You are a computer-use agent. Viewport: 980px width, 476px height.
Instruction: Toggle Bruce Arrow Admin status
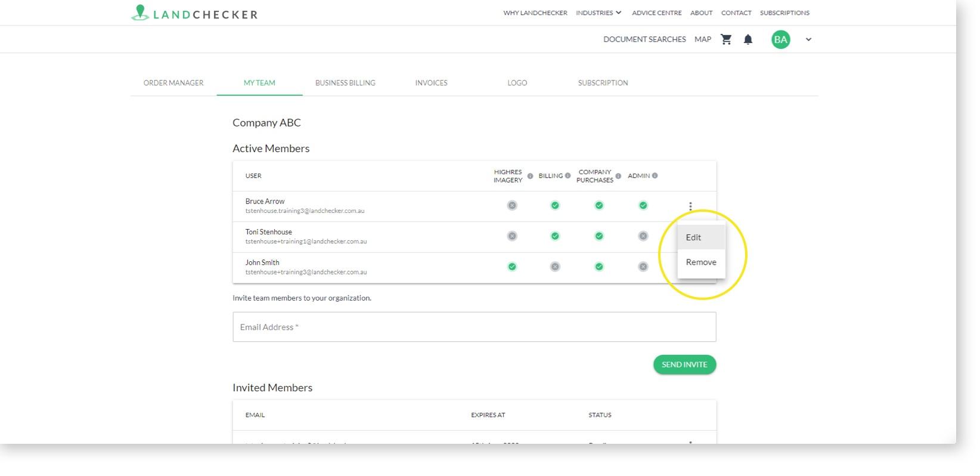coord(643,205)
